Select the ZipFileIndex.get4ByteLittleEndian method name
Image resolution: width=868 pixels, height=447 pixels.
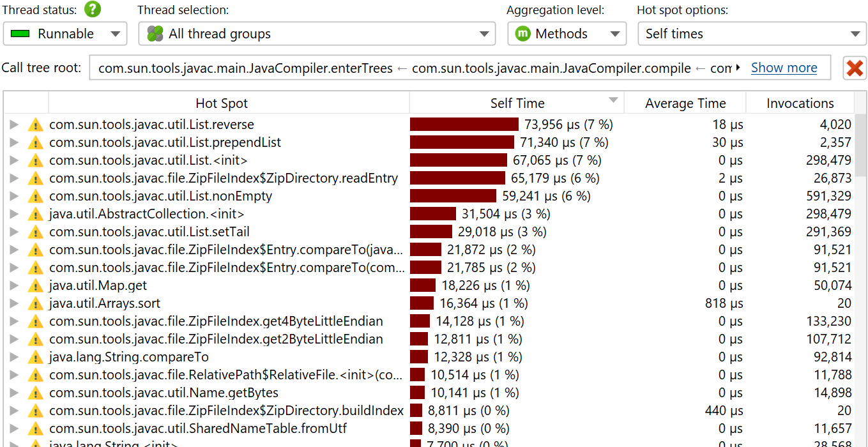216,321
